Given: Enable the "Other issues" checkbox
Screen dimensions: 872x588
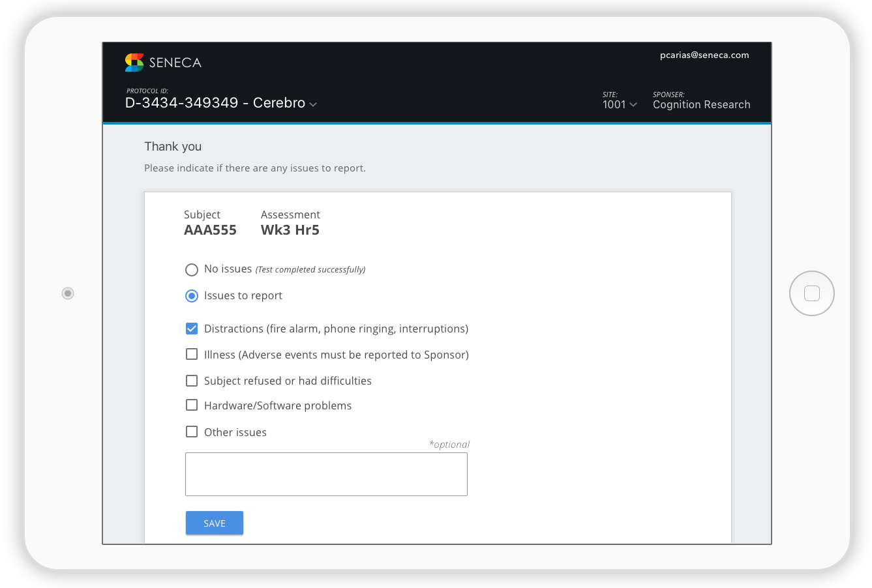Looking at the screenshot, I should 192,431.
